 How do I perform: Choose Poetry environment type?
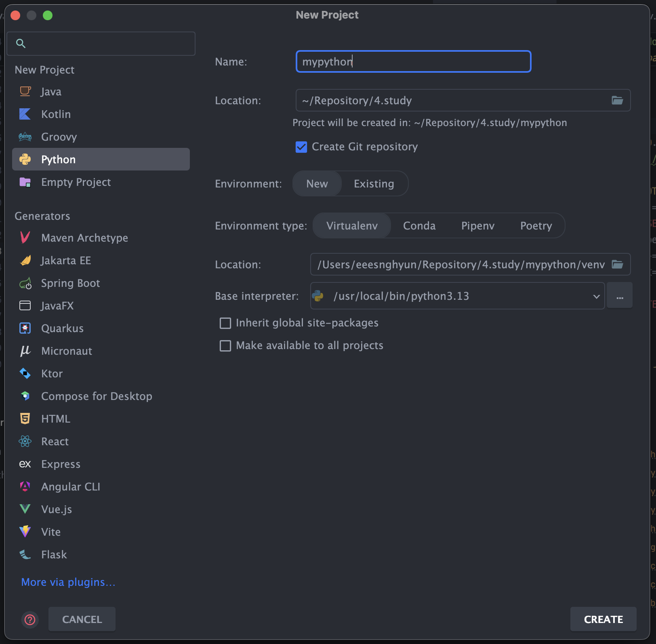pyautogui.click(x=536, y=225)
